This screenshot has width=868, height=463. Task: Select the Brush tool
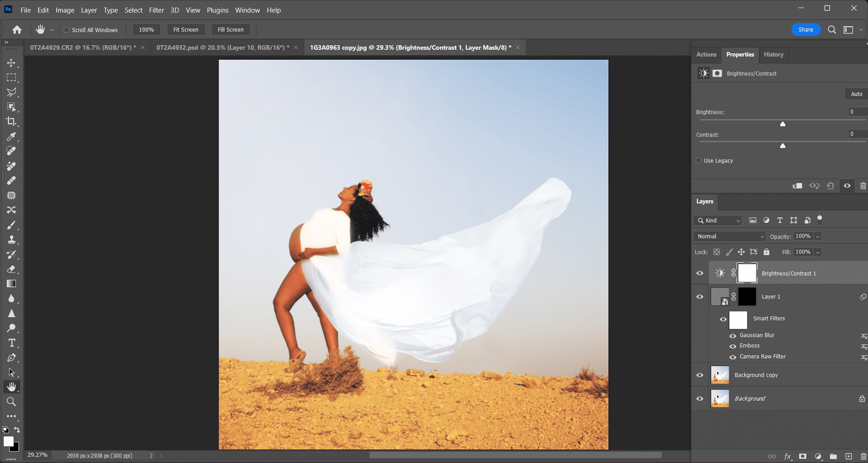coord(11,225)
